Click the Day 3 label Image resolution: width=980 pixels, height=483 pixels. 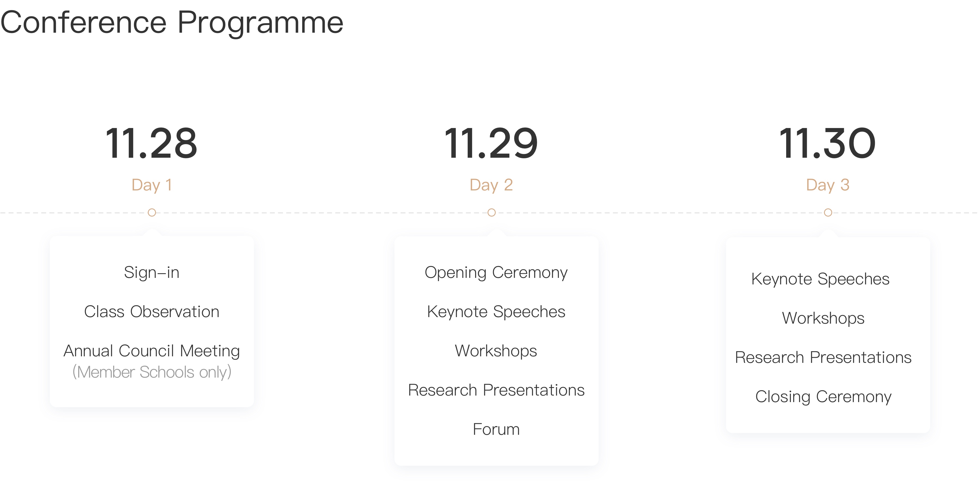coord(828,185)
